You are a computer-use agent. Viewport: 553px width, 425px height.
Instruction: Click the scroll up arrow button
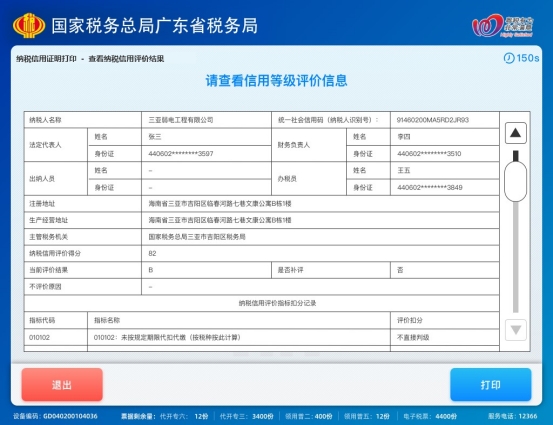click(516, 133)
